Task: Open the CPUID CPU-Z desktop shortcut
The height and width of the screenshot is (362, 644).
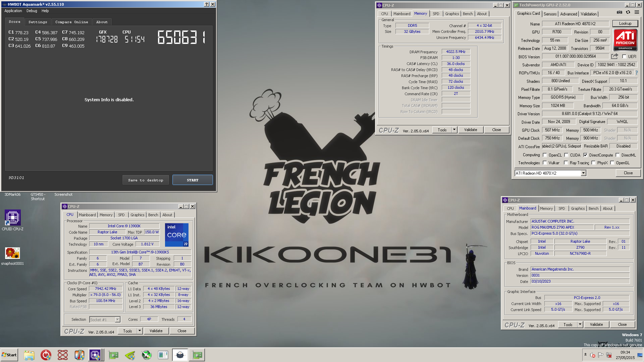Action: coord(13,220)
